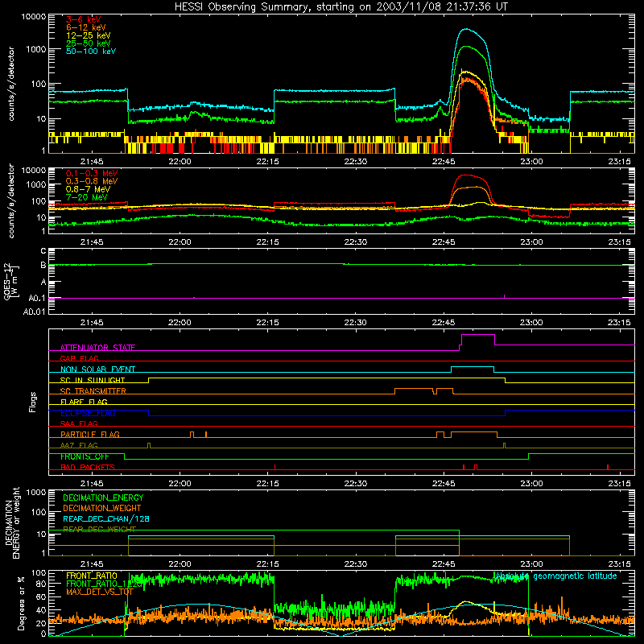Click the raised ATTENUATOR_STATE step segment
Image resolution: width=644 pixels, height=644 pixels.
(x=478, y=335)
